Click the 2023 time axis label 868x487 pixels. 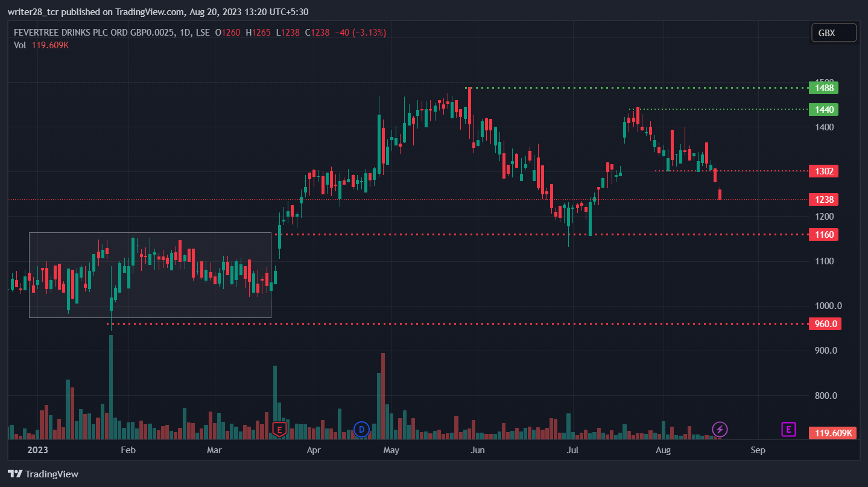[x=37, y=450]
